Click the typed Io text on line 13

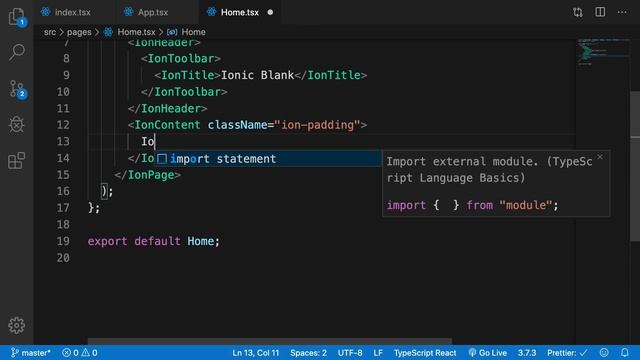click(x=147, y=142)
